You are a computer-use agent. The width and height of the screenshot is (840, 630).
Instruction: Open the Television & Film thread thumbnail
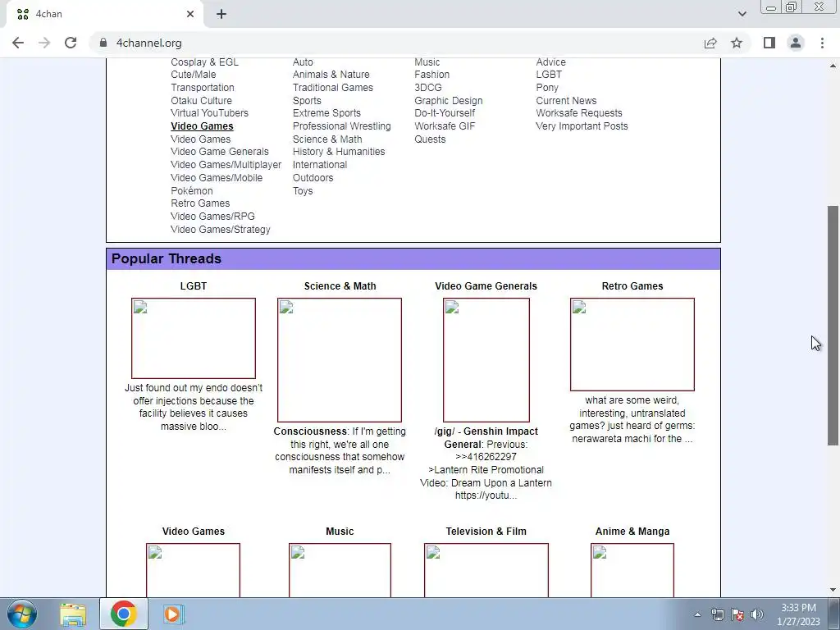[486, 570]
